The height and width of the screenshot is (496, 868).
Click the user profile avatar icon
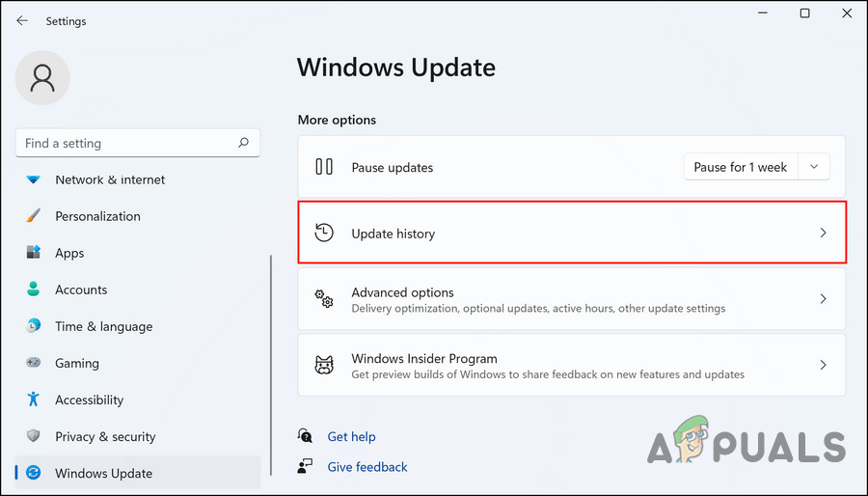42,77
